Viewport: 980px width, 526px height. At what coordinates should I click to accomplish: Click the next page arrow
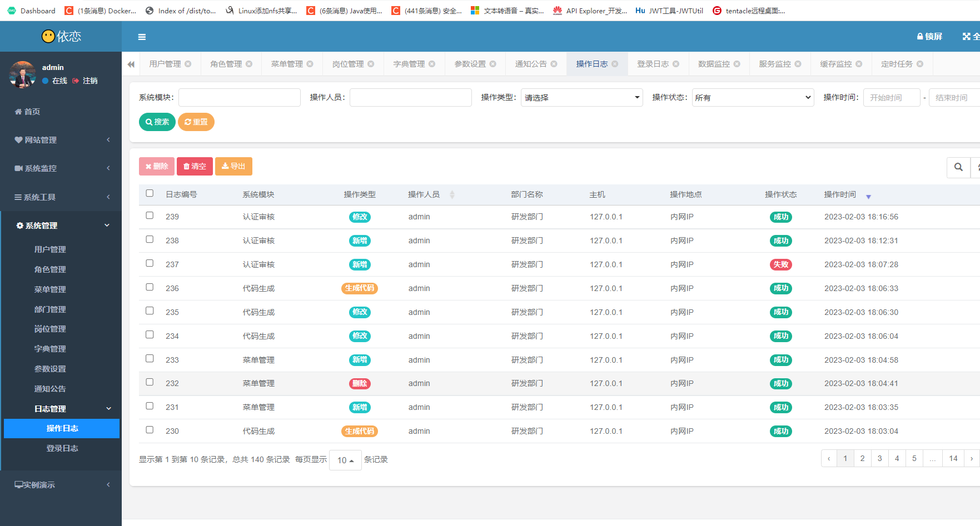pos(971,458)
